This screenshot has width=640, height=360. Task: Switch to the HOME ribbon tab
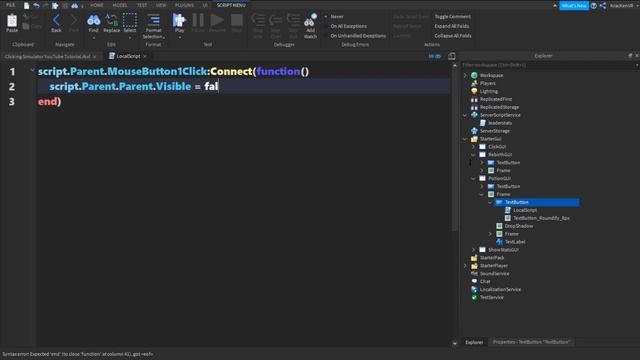click(97, 5)
